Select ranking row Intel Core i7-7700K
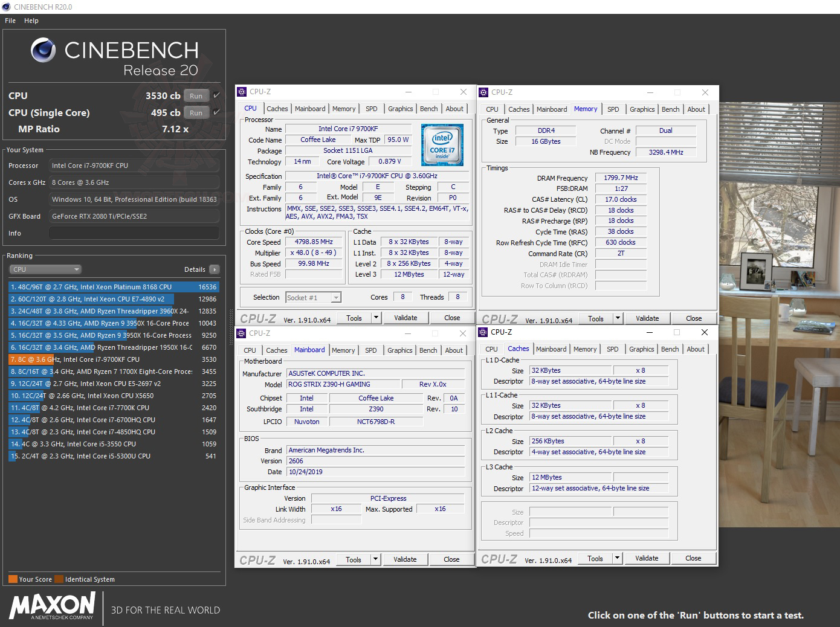Screen dimensions: 840x627 click(x=114, y=408)
